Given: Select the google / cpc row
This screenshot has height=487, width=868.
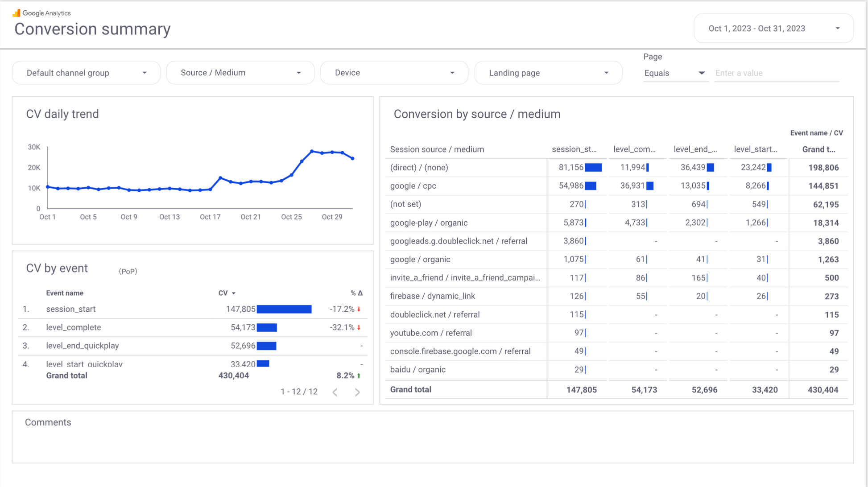Looking at the screenshot, I should 413,186.
